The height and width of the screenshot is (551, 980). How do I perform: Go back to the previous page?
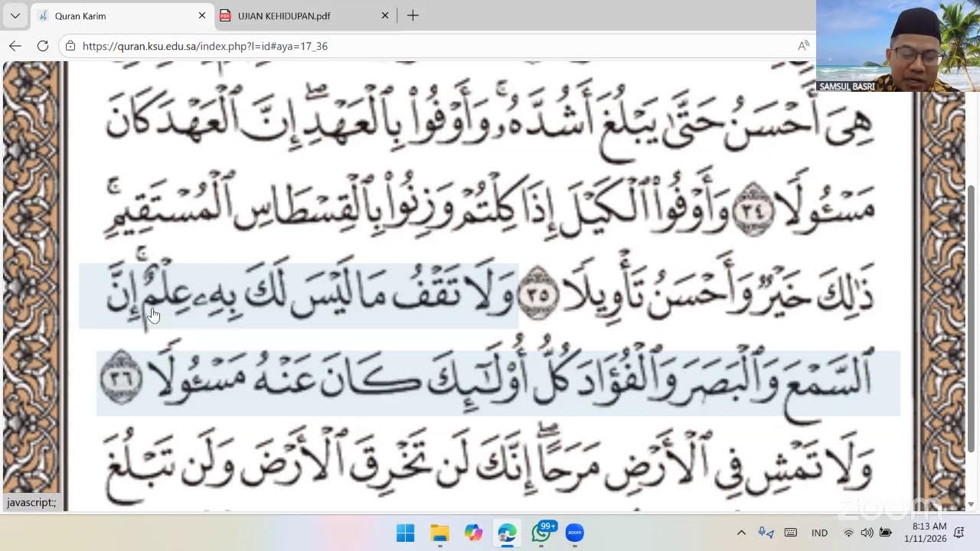pyautogui.click(x=15, y=46)
